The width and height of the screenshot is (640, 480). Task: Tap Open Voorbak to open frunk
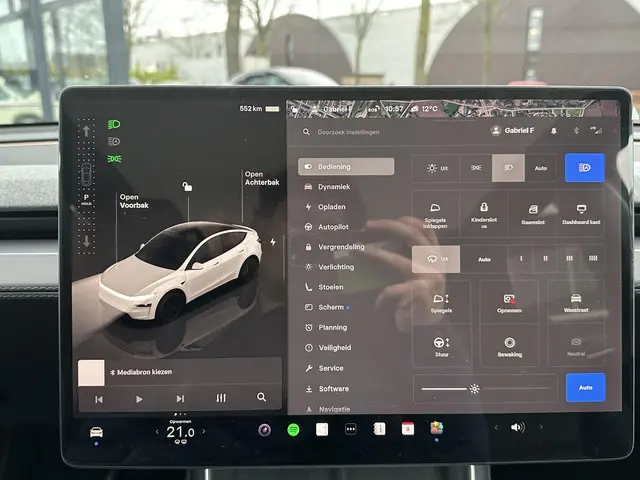click(x=130, y=201)
